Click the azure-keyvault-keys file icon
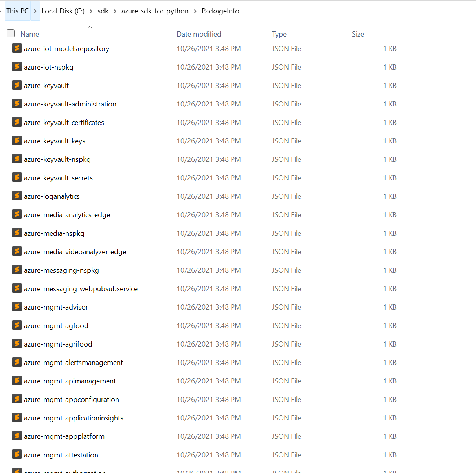Viewport: 476px width, 473px height. tap(17, 140)
